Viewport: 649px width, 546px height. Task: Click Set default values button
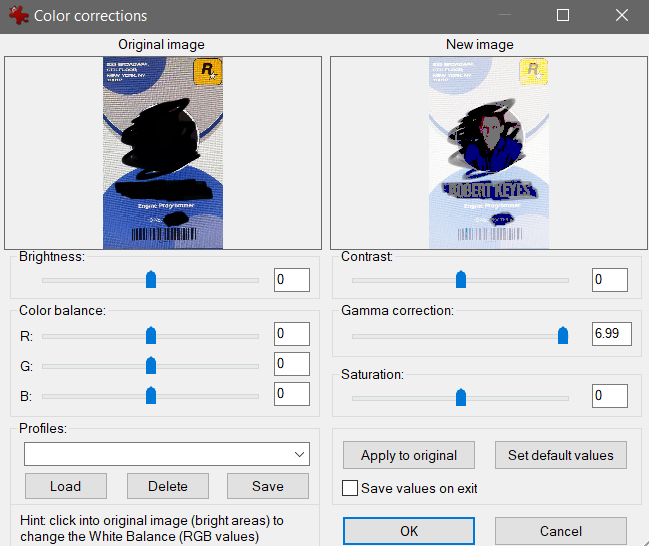point(561,455)
